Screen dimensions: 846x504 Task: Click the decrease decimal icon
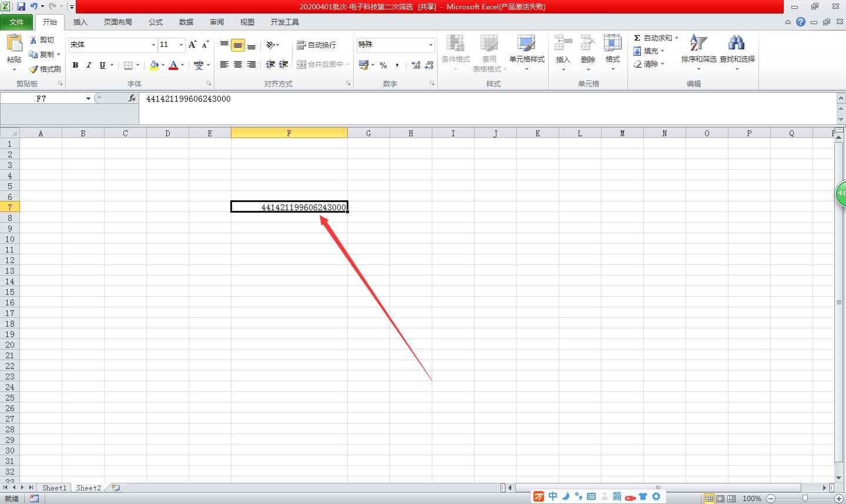click(x=429, y=65)
